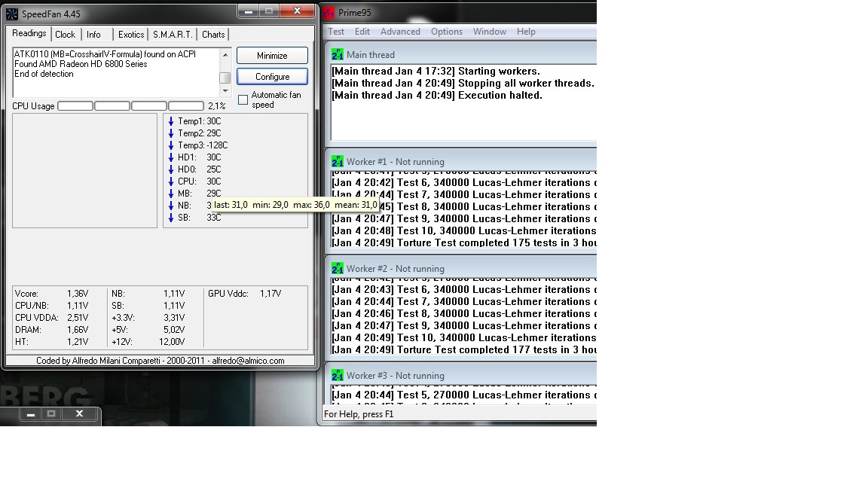Screen dimensions: 868x488
Task: Click the Vcore 1,36V value
Action: [x=78, y=294]
